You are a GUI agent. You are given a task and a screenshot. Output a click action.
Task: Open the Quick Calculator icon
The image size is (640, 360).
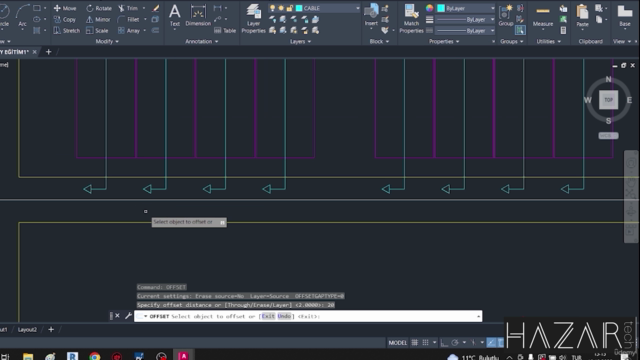[x=563, y=30]
